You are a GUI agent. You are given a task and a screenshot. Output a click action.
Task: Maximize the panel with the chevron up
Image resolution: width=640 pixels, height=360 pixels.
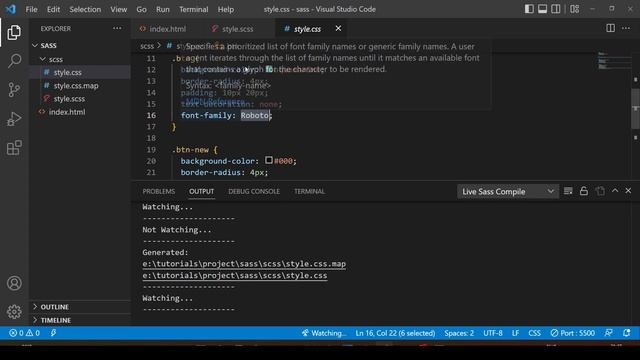tap(615, 191)
